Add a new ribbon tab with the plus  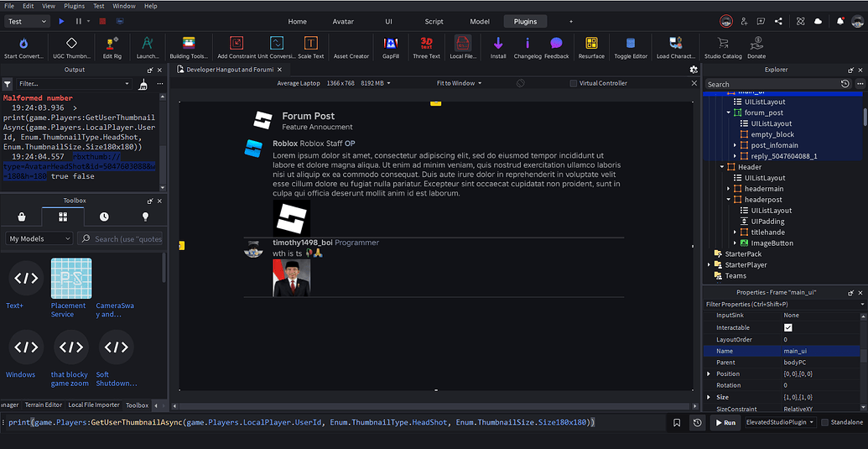click(571, 22)
